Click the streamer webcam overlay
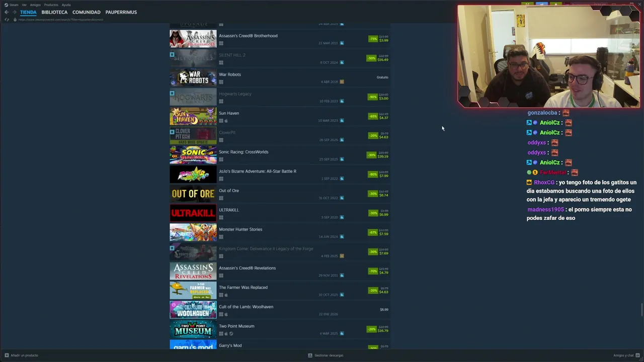Viewport: 644px width, 362px height. (548, 56)
